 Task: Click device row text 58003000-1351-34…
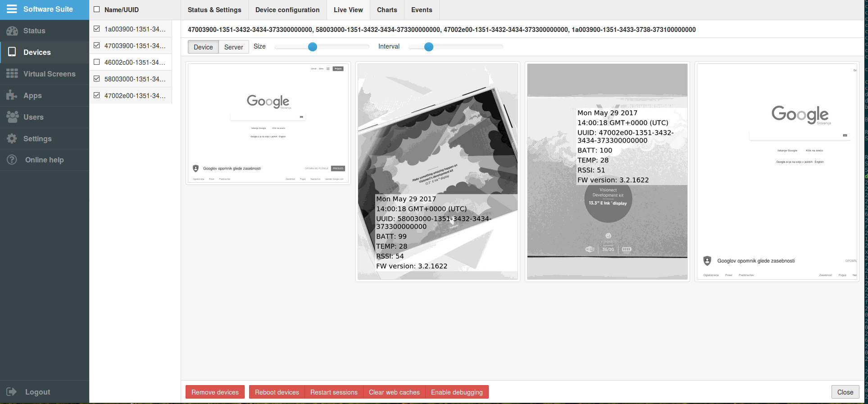tap(135, 79)
